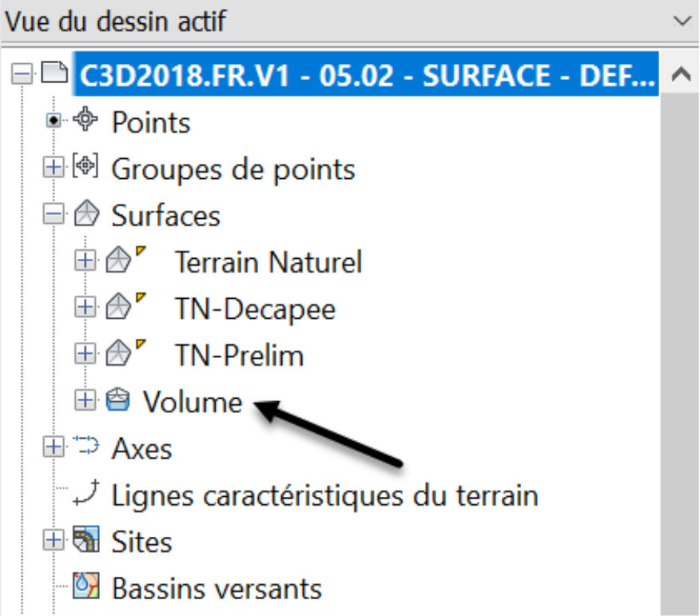This screenshot has height=616, width=700.
Task: Select the Bassins versants item
Action: 217,588
